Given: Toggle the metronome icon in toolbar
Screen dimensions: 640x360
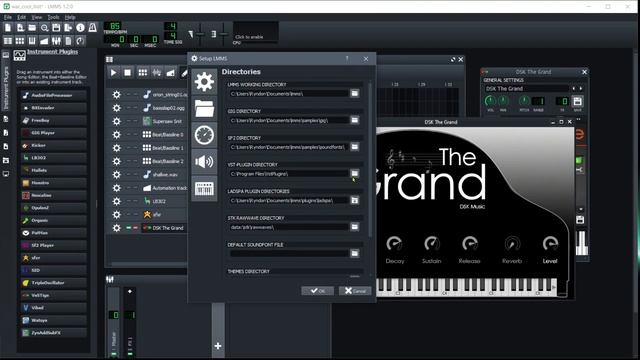Looking at the screenshot, I should click(x=93, y=28).
